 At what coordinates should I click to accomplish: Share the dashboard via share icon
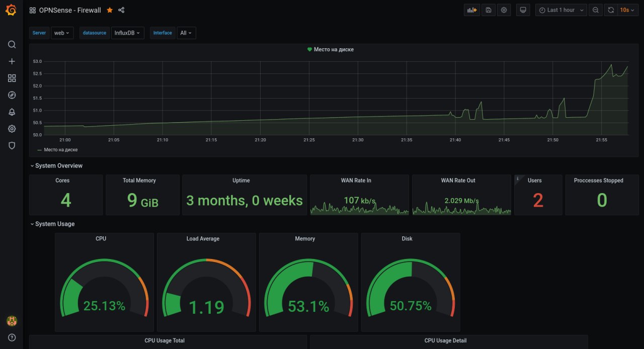pos(121,10)
